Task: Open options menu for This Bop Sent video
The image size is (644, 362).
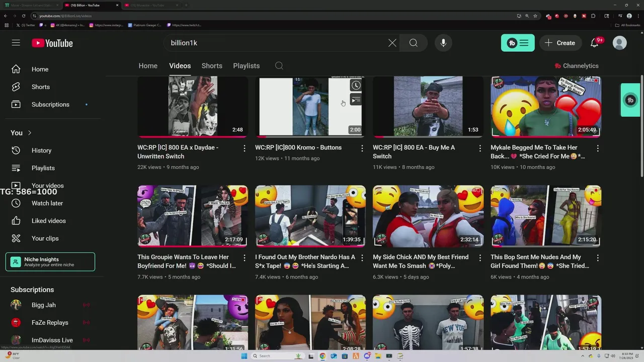Action: click(598, 258)
